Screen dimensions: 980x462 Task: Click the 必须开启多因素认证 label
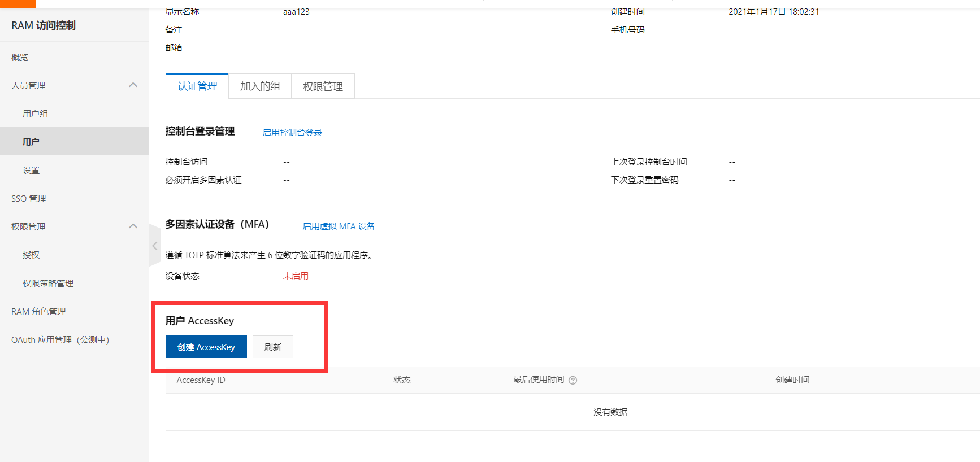tap(203, 180)
